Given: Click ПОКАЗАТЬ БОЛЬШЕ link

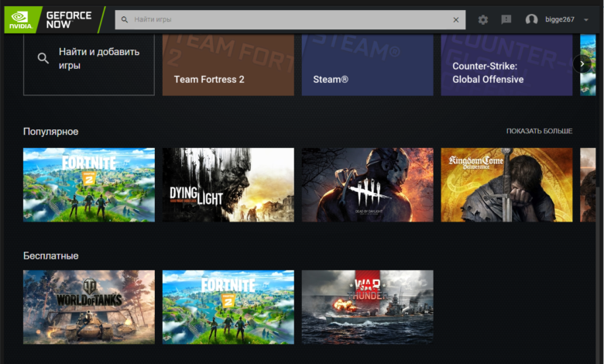Looking at the screenshot, I should tap(539, 131).
